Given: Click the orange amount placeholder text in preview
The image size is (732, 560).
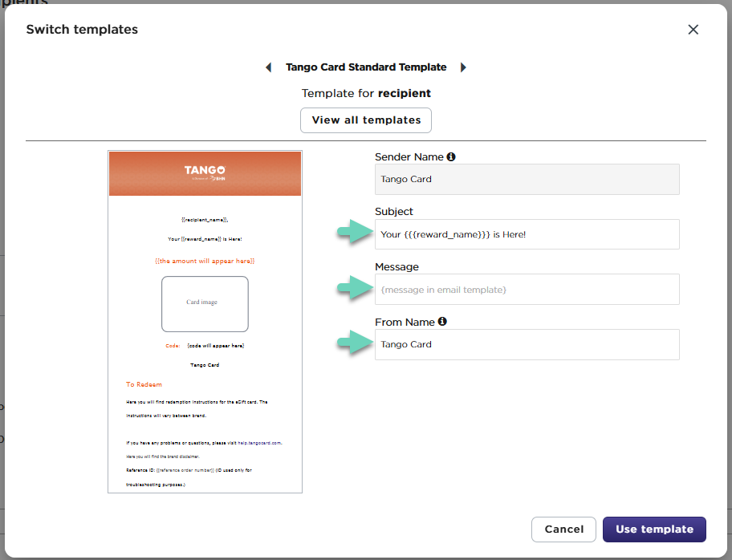Looking at the screenshot, I should (x=205, y=262).
